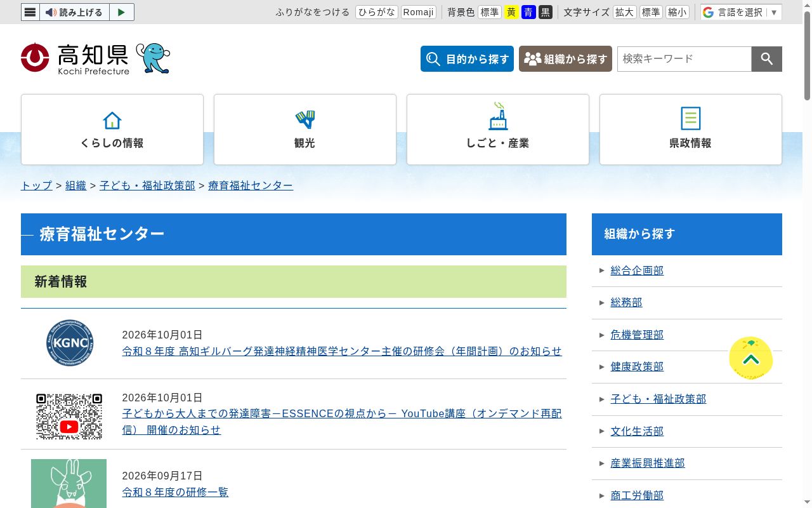This screenshot has height=508, width=812.
Task: Click the search magnifier submit button
Action: pos(767,59)
